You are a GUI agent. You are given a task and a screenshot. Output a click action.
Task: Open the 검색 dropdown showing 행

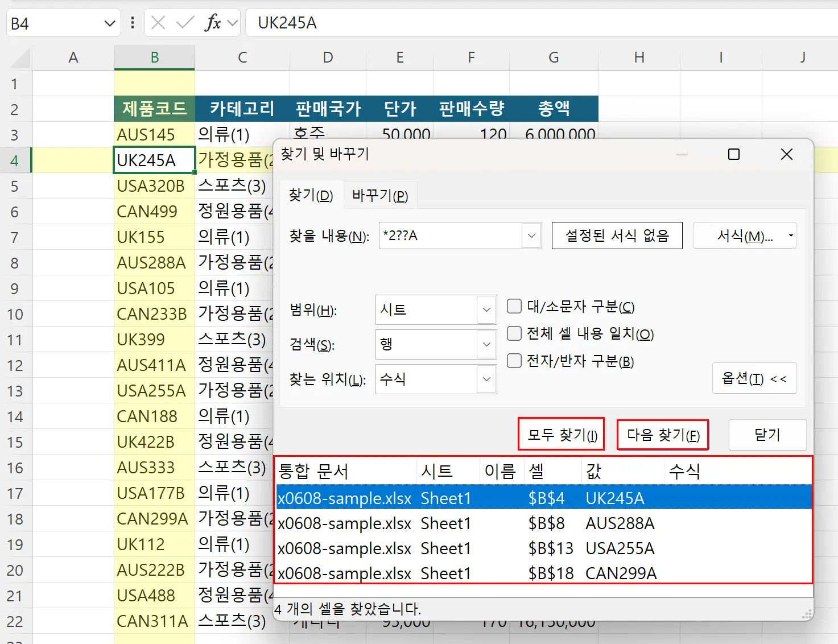(485, 344)
